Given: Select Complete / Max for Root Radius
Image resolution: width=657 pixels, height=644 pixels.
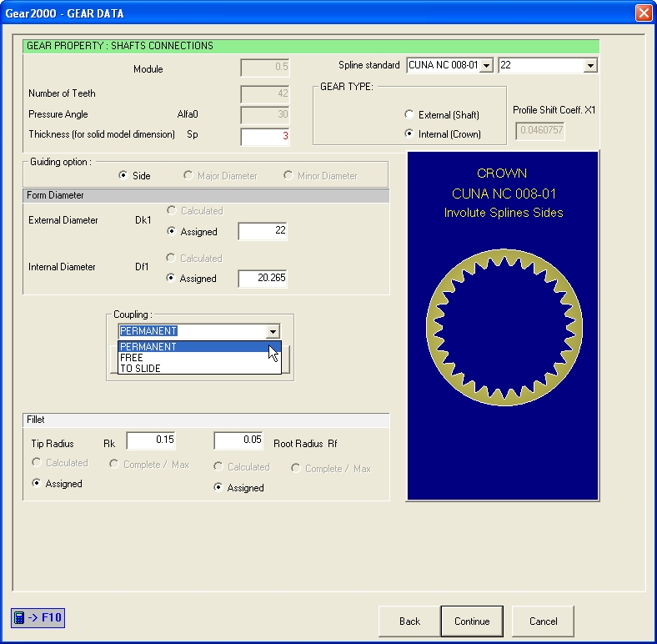Looking at the screenshot, I should click(331, 468).
